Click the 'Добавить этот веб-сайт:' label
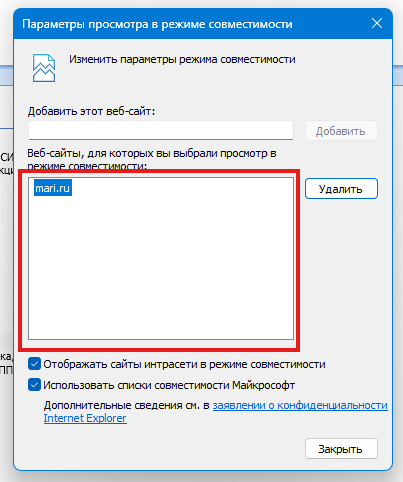Viewport: 403px width, 482px height. click(91, 111)
